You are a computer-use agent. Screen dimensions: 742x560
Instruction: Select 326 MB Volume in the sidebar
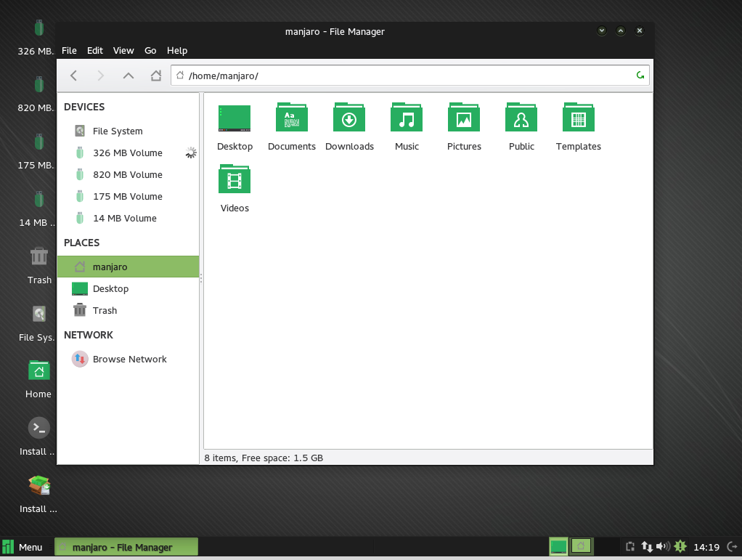point(129,153)
